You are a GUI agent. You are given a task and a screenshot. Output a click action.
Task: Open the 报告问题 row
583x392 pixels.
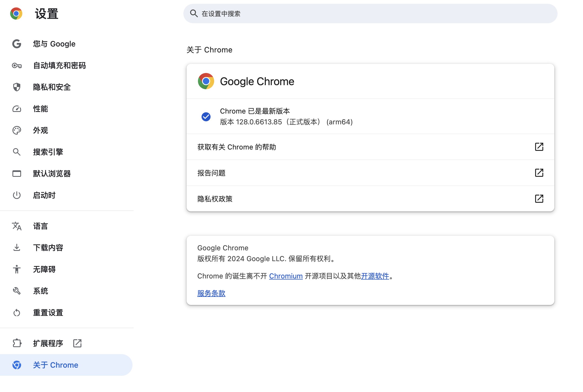click(x=370, y=173)
